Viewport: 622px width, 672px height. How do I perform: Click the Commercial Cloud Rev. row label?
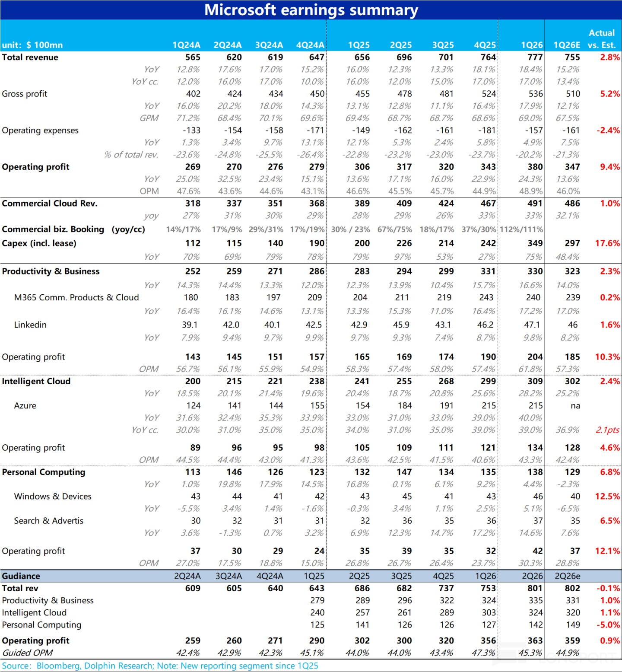point(49,204)
